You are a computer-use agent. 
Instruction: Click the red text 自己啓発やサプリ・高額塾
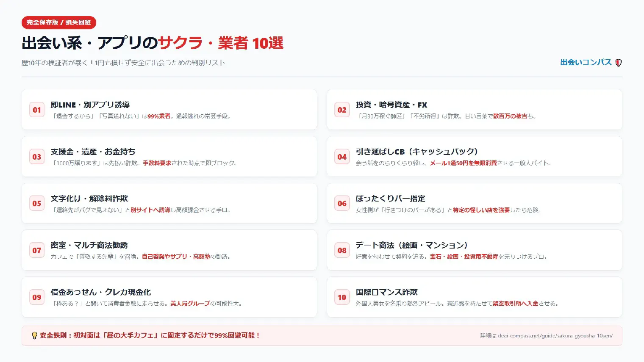point(176,257)
